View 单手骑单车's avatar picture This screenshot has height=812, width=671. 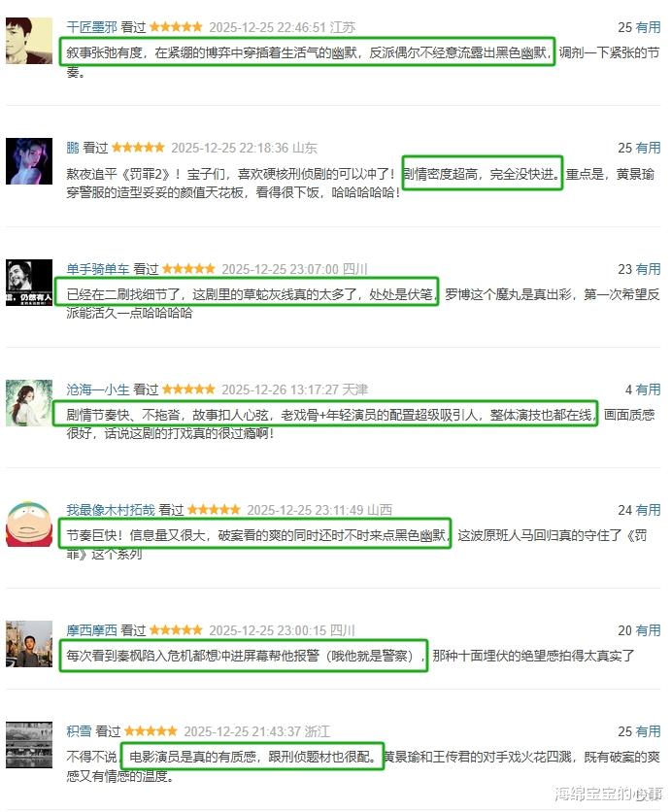pyautogui.click(x=29, y=283)
